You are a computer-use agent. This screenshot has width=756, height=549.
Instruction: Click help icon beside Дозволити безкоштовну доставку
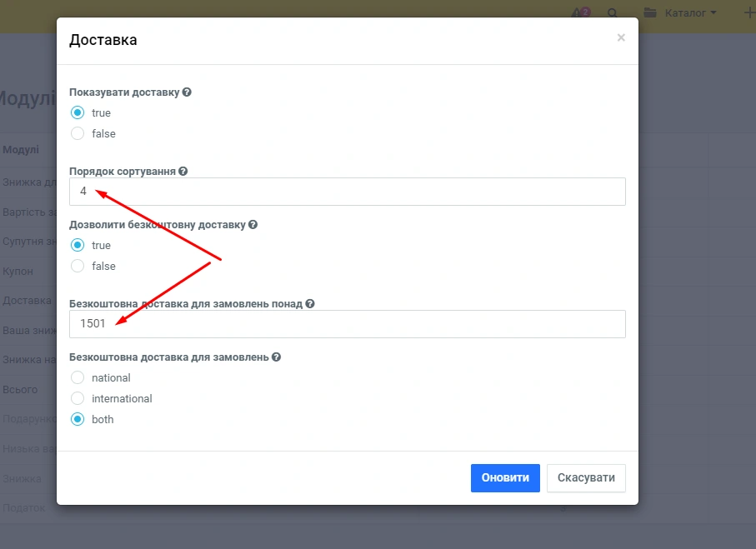point(253,225)
